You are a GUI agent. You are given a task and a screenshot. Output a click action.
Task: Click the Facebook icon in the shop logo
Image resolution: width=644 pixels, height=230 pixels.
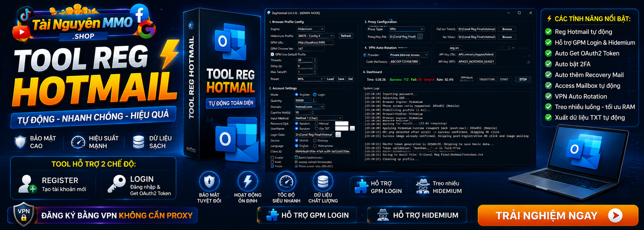click(x=140, y=13)
